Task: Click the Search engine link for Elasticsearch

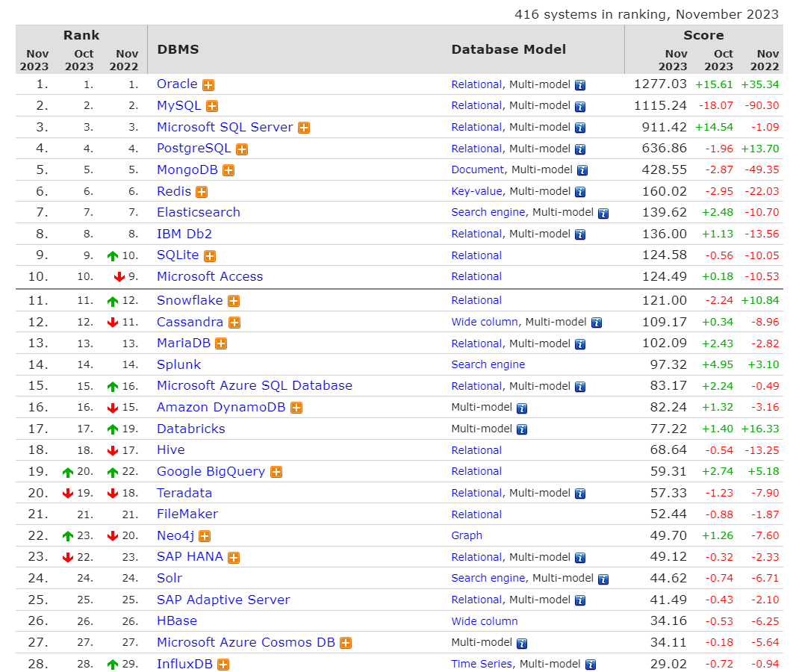Action: [488, 213]
